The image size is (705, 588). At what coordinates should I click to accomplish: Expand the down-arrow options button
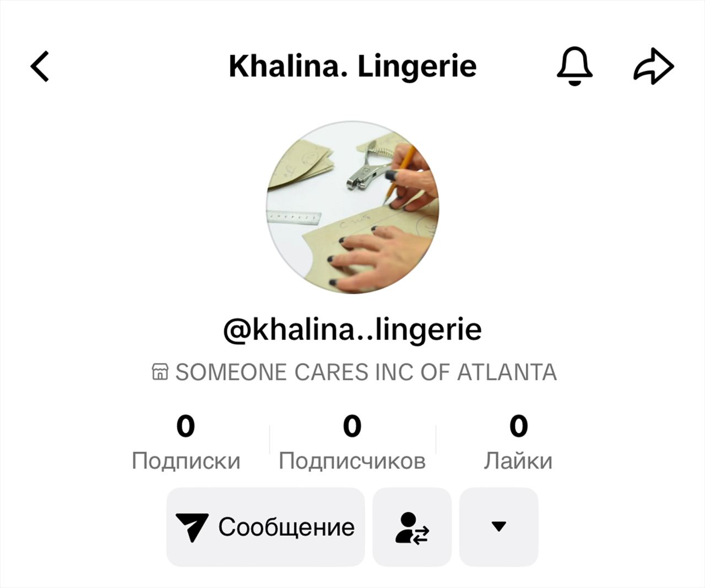tap(498, 527)
